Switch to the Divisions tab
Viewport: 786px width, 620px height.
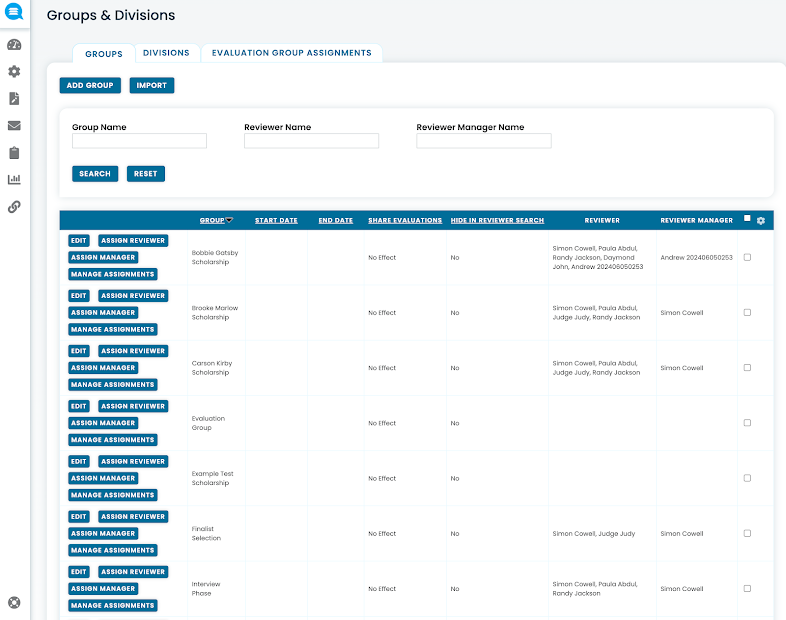[166, 53]
